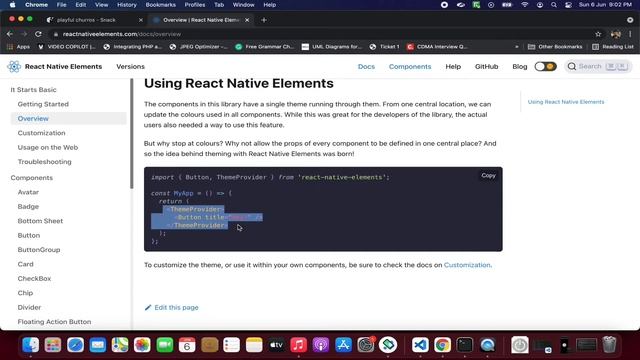Open GitHub link in navbar

click(487, 67)
